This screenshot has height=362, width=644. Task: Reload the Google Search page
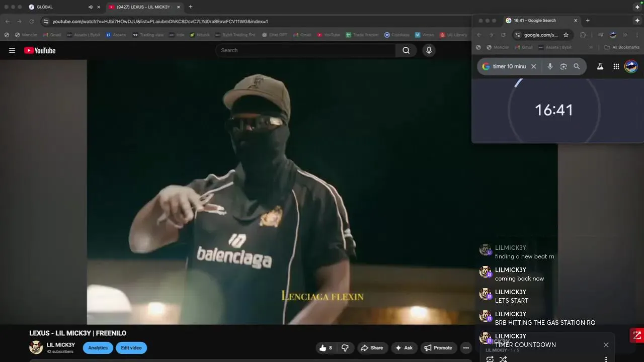coord(503,35)
